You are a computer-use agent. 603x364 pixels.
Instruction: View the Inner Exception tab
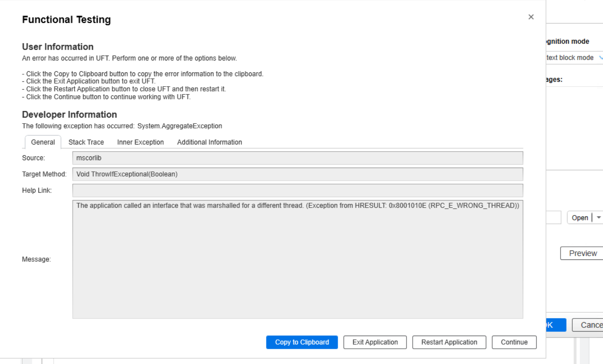pyautogui.click(x=140, y=142)
